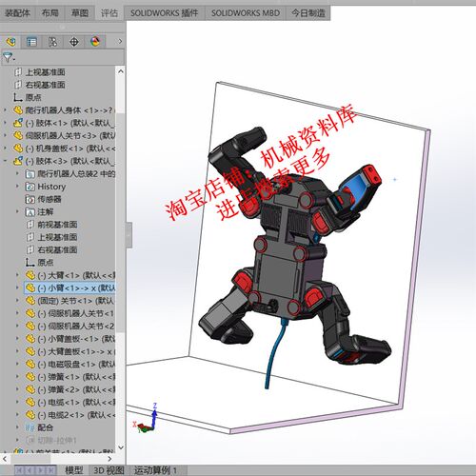Click the 机身盖板<1> part icon
Screen dimensions: 476x476
pyautogui.click(x=18, y=149)
